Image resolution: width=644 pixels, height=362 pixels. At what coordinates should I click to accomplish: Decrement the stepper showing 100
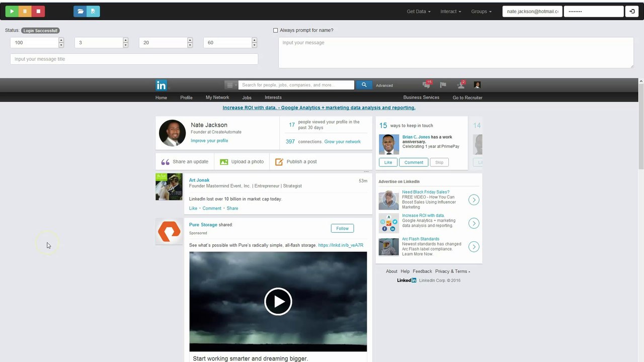pyautogui.click(x=61, y=45)
